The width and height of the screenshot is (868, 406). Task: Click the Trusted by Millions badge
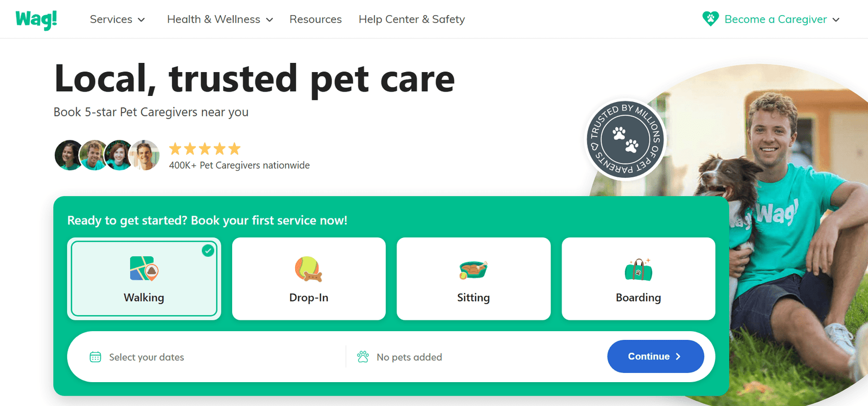coord(626,139)
